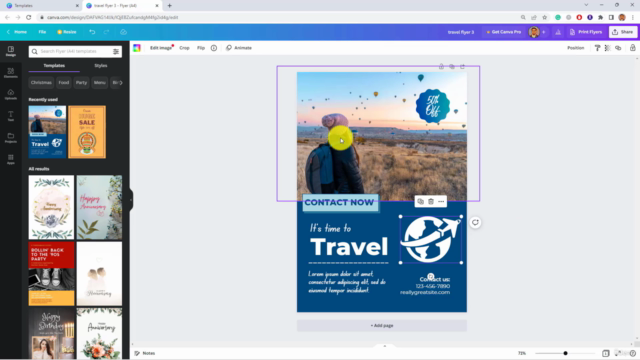Add new page icon above canvas
The height and width of the screenshot is (360, 640).
[462, 67]
